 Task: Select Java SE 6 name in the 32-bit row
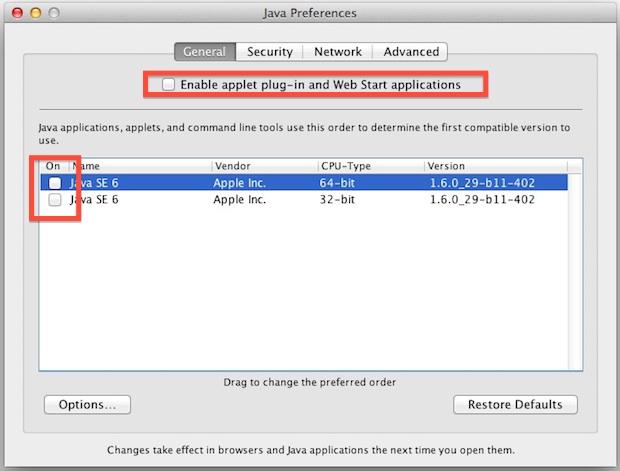tap(94, 200)
